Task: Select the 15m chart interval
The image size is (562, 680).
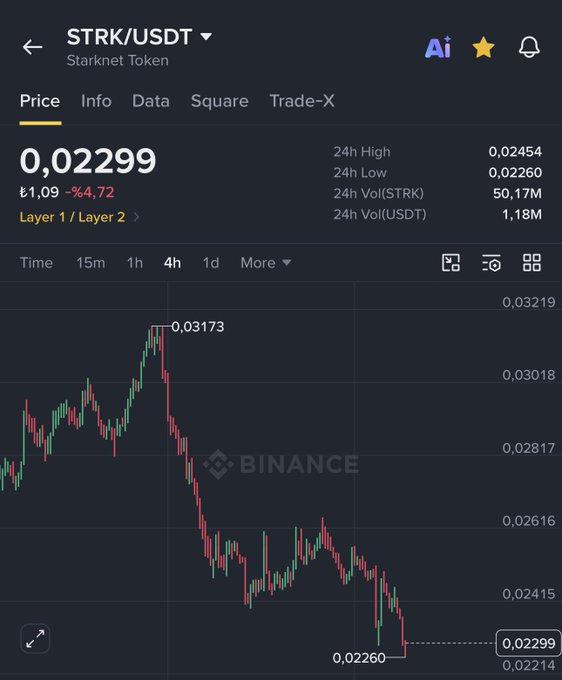Action: [91, 263]
